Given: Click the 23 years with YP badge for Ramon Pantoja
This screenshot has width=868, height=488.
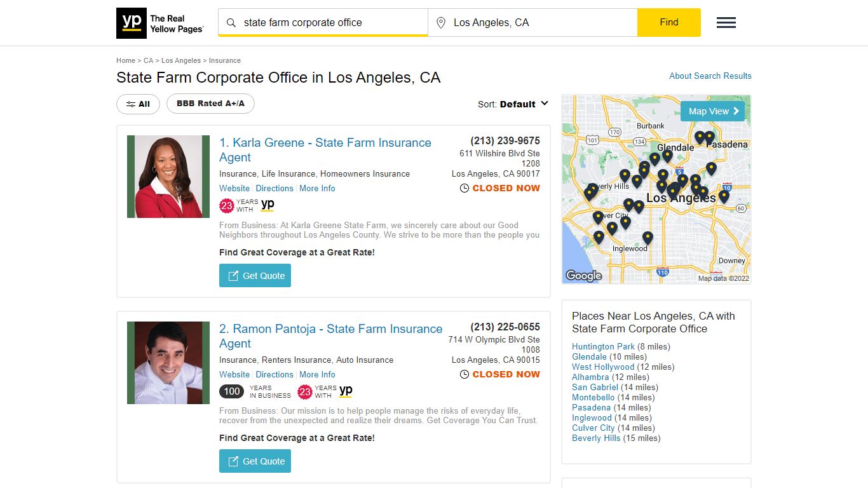Looking at the screenshot, I should [325, 391].
